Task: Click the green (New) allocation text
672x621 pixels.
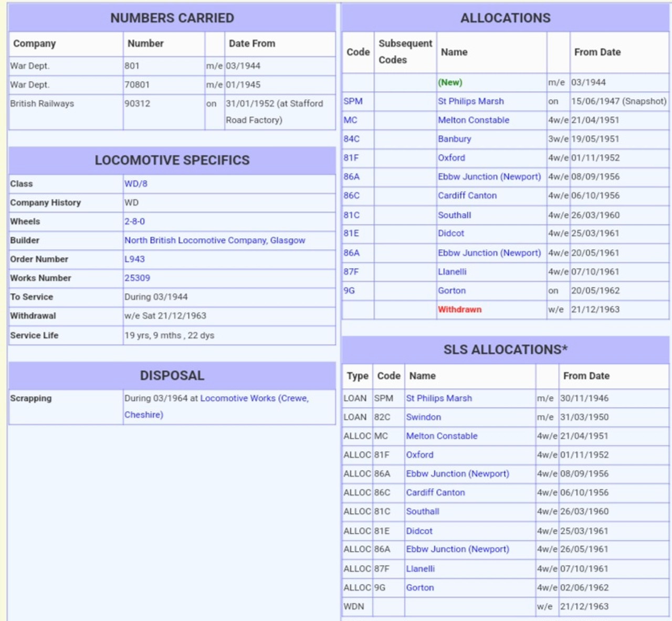Action: pyautogui.click(x=450, y=82)
